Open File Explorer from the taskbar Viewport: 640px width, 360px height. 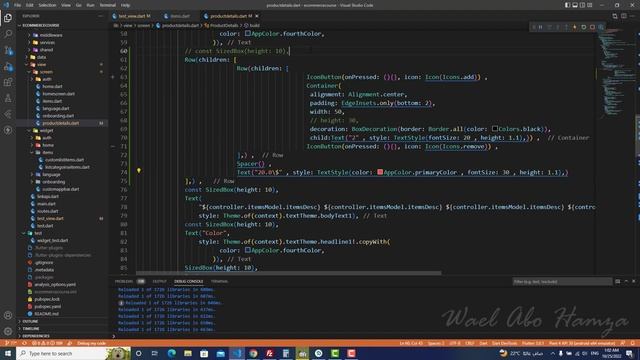coord(188,353)
